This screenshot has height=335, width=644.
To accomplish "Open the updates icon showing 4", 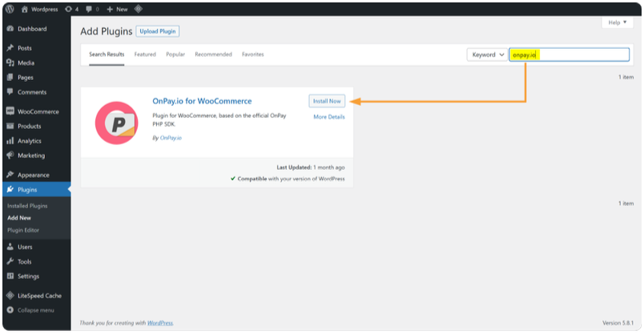I will click(x=68, y=9).
